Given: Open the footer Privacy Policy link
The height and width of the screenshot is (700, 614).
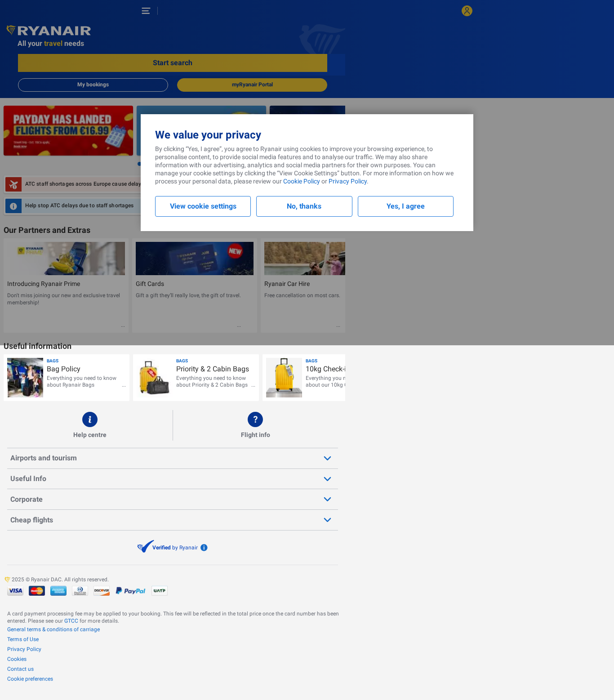Looking at the screenshot, I should point(24,649).
